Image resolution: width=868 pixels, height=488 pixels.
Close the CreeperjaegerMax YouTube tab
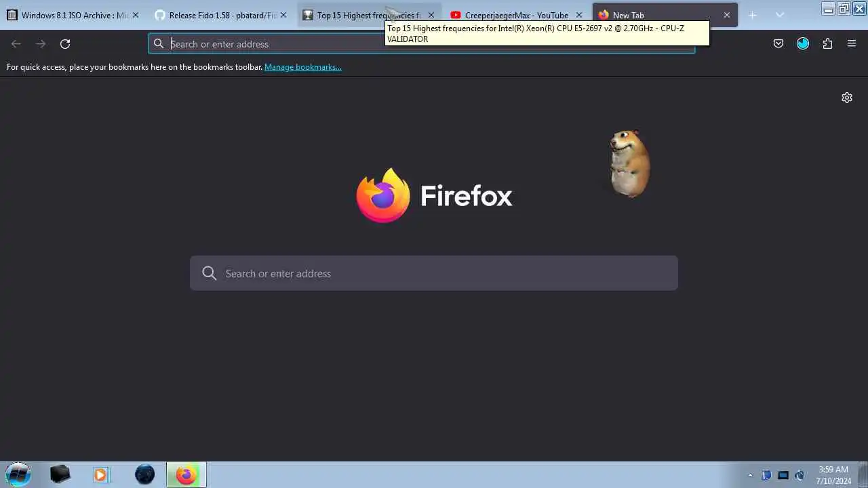tap(578, 15)
